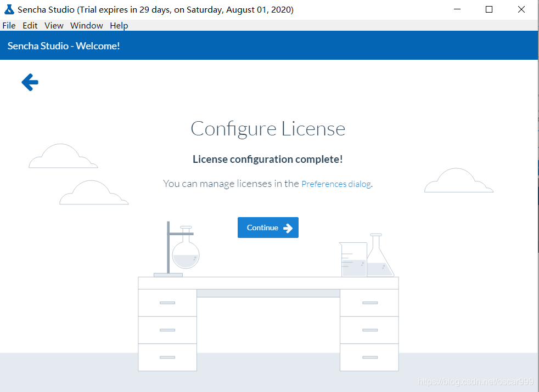
Task: Click the Erlenmeyer flask illustration on desk
Action: pos(379,255)
